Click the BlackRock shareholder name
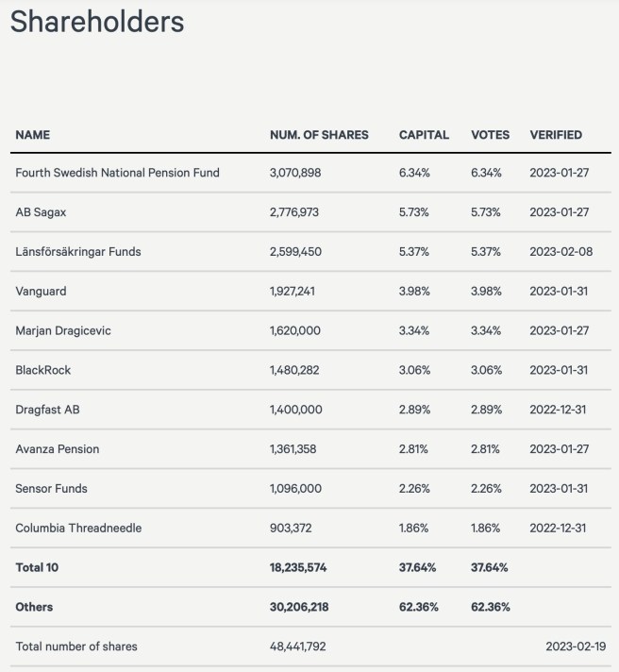 43,370
